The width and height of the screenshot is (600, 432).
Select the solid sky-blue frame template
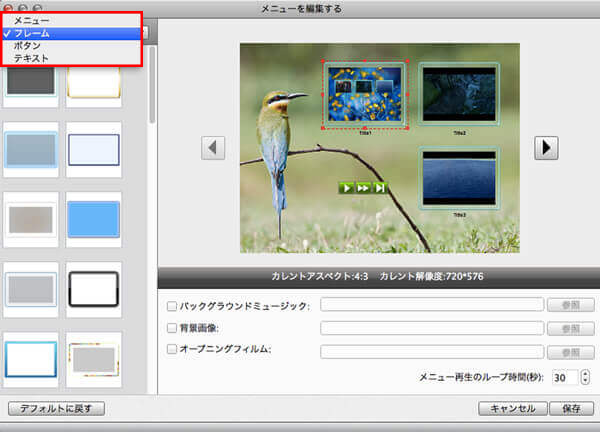(94, 220)
